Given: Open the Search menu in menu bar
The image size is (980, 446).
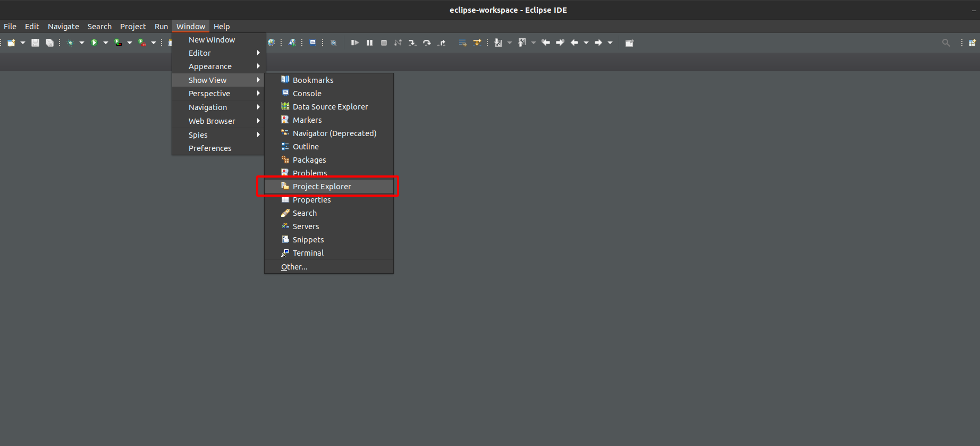Looking at the screenshot, I should 99,26.
